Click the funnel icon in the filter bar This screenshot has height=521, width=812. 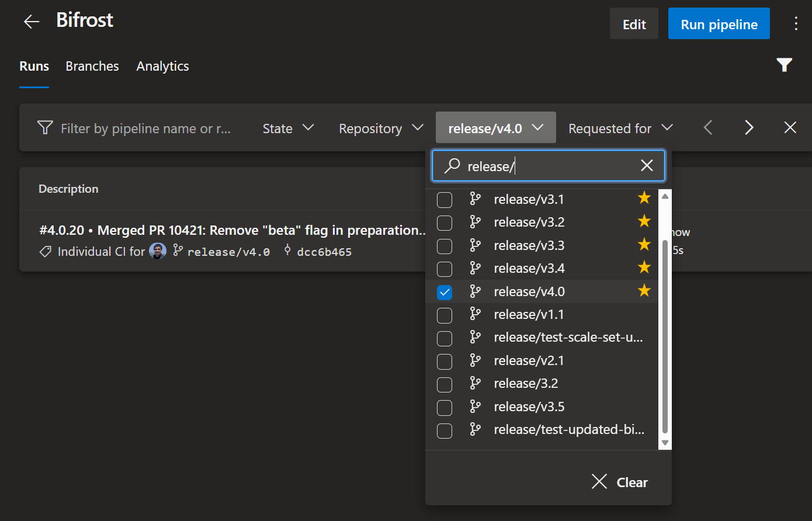pyautogui.click(x=45, y=127)
